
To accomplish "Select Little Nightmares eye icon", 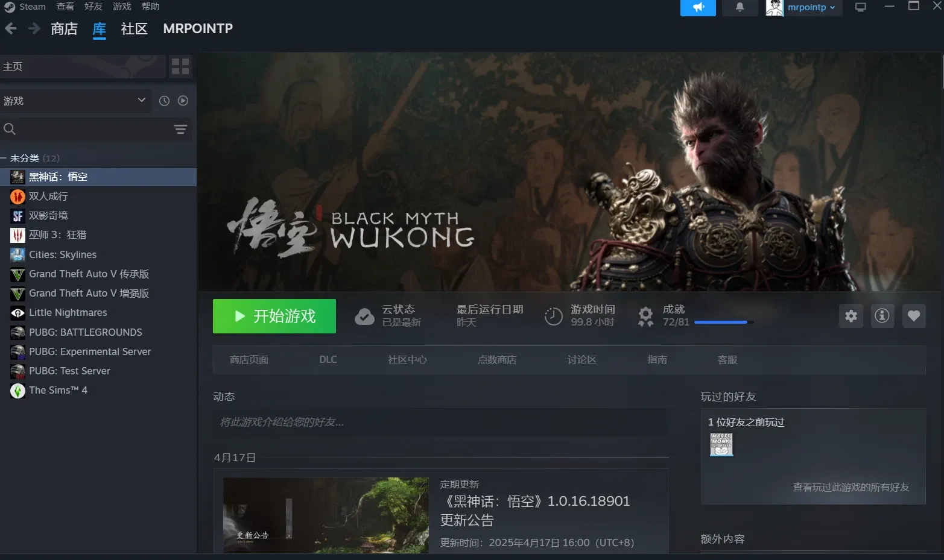I will click(17, 312).
